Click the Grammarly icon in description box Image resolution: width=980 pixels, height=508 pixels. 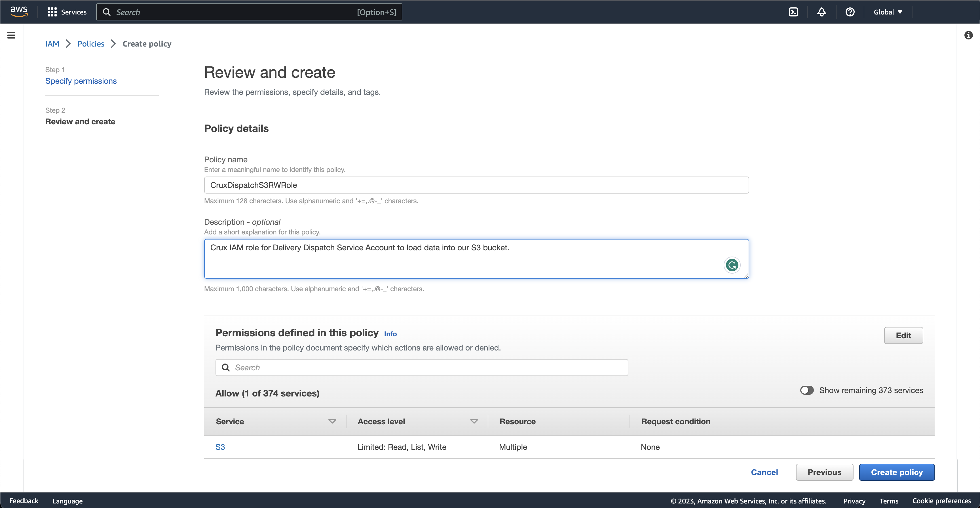(732, 265)
